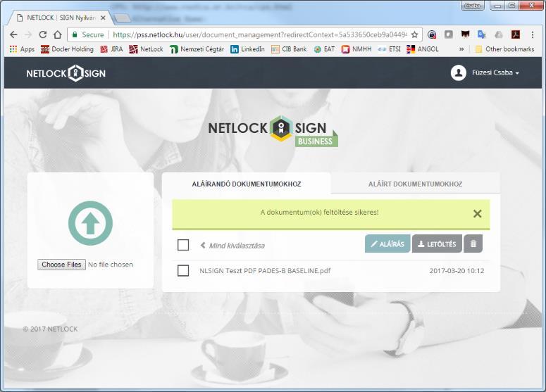546x392 pixels.
Task: Open the ETSI bookmark
Action: pos(390,49)
